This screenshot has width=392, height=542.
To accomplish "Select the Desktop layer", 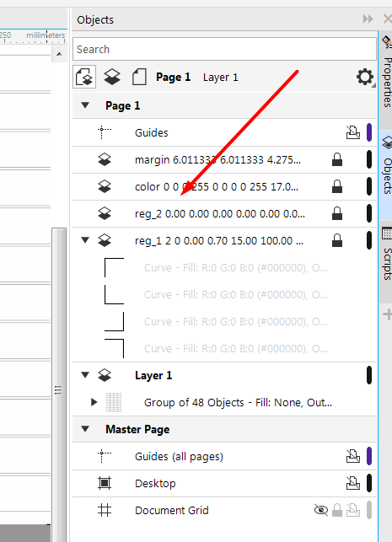I will click(224, 483).
